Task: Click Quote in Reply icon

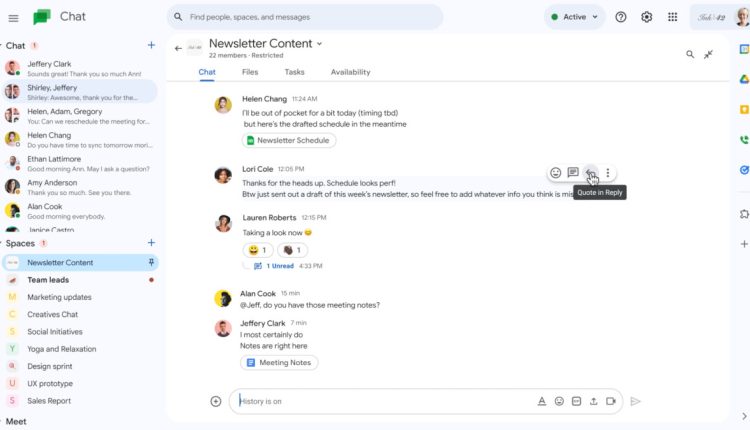Action: coord(590,173)
